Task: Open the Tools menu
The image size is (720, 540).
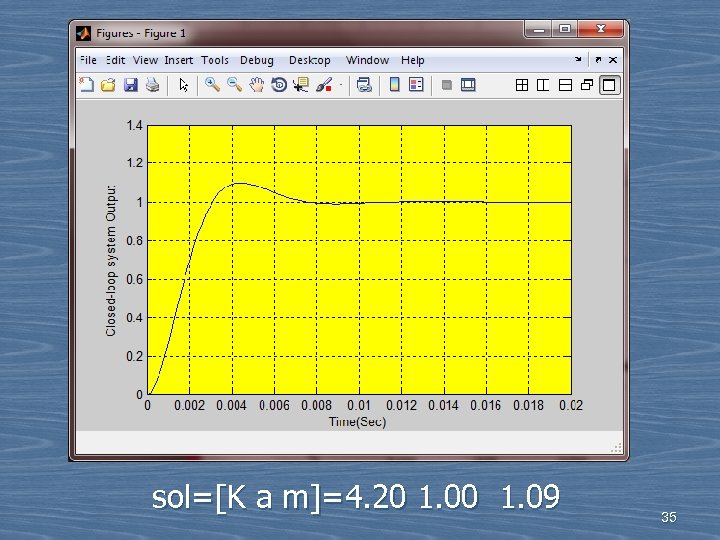Action: (215, 60)
